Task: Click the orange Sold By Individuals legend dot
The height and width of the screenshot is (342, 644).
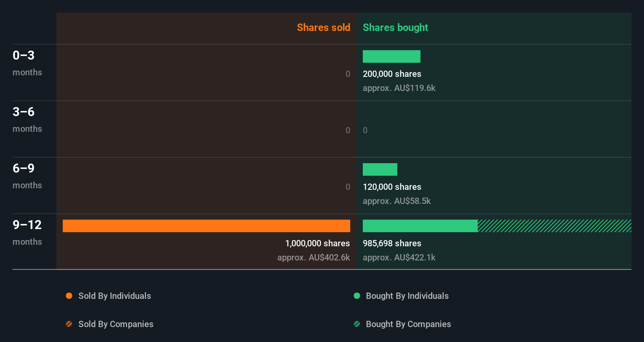Action: coord(69,296)
